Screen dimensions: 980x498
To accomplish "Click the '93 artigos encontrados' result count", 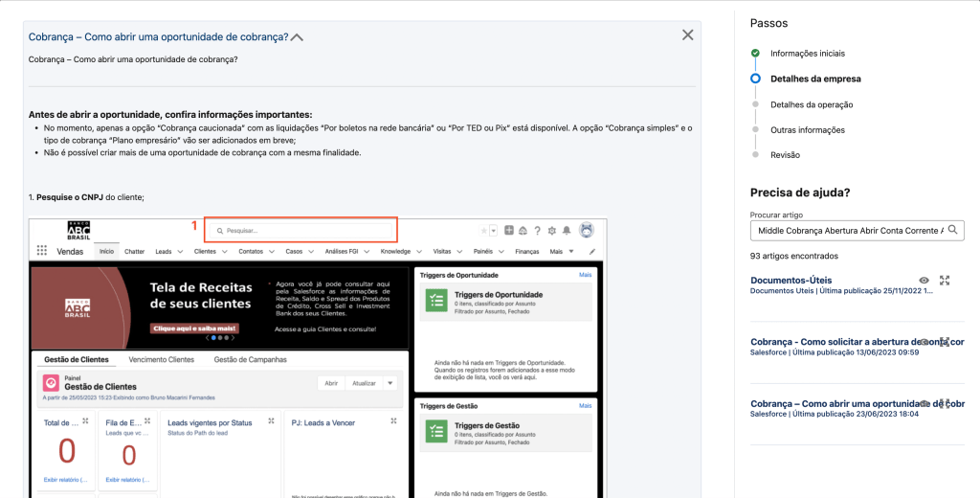I will tap(793, 256).
